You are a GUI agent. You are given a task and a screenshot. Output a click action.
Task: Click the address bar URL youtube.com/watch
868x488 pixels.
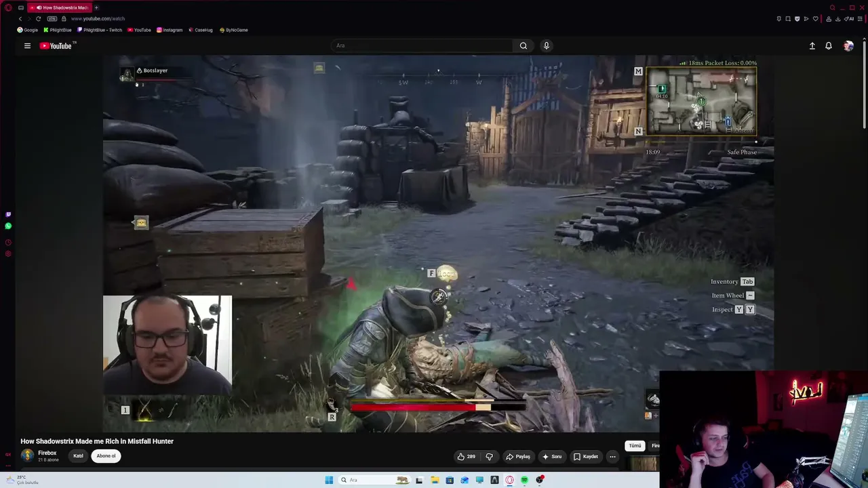[x=98, y=19]
